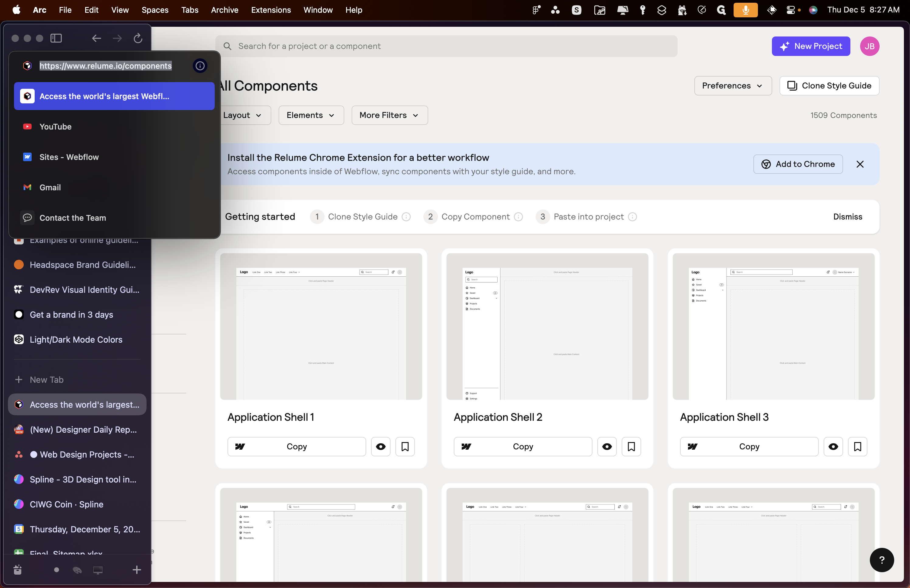Show info for Copy Component step

(x=518, y=217)
